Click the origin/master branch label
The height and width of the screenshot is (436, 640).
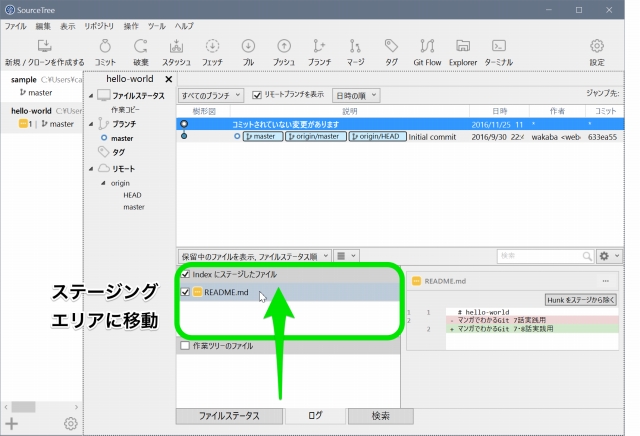point(316,136)
